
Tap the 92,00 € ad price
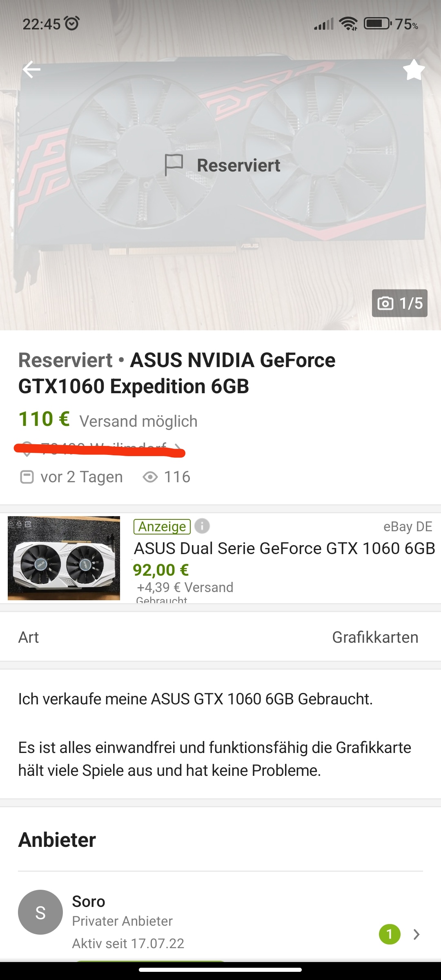tap(161, 570)
